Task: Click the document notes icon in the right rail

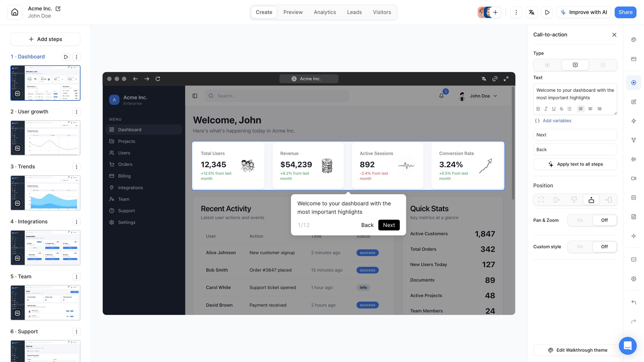Action: tap(634, 217)
